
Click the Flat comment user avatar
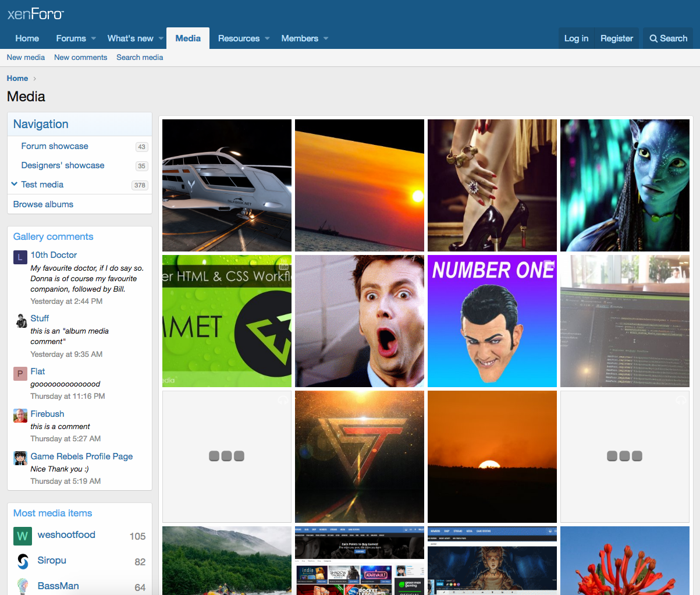click(x=20, y=373)
